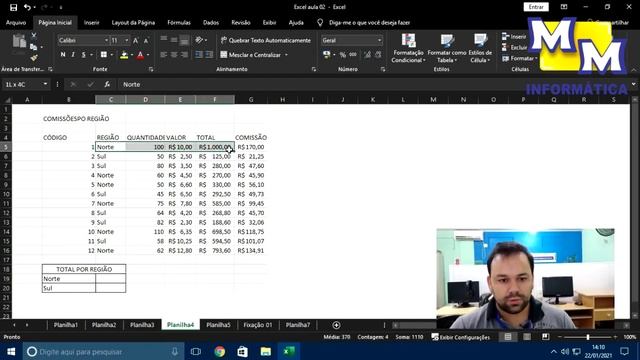Open Formatação Condicional dropdown
This screenshot has width=640, height=360.
tap(408, 49)
